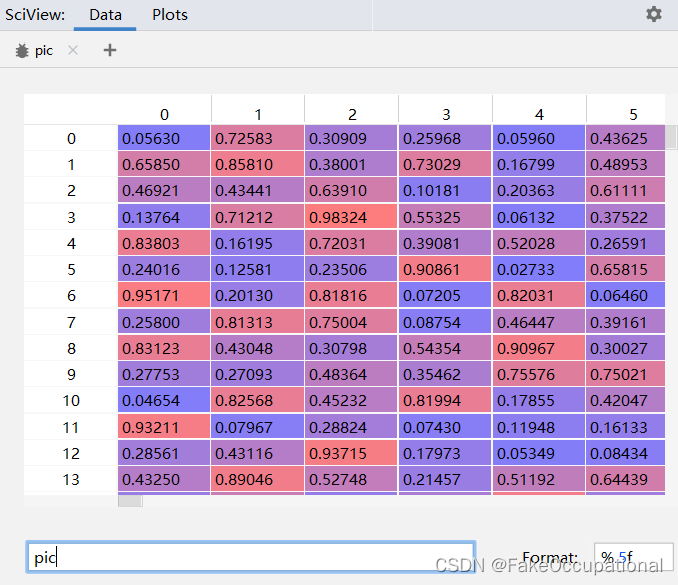The height and width of the screenshot is (585, 678).
Task: Open the SciView settings gear
Action: click(654, 14)
